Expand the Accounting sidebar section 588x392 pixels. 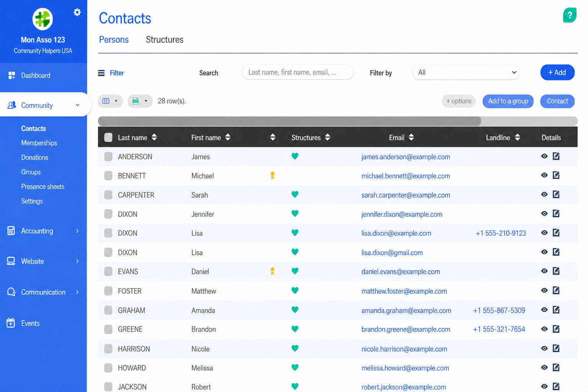click(44, 231)
